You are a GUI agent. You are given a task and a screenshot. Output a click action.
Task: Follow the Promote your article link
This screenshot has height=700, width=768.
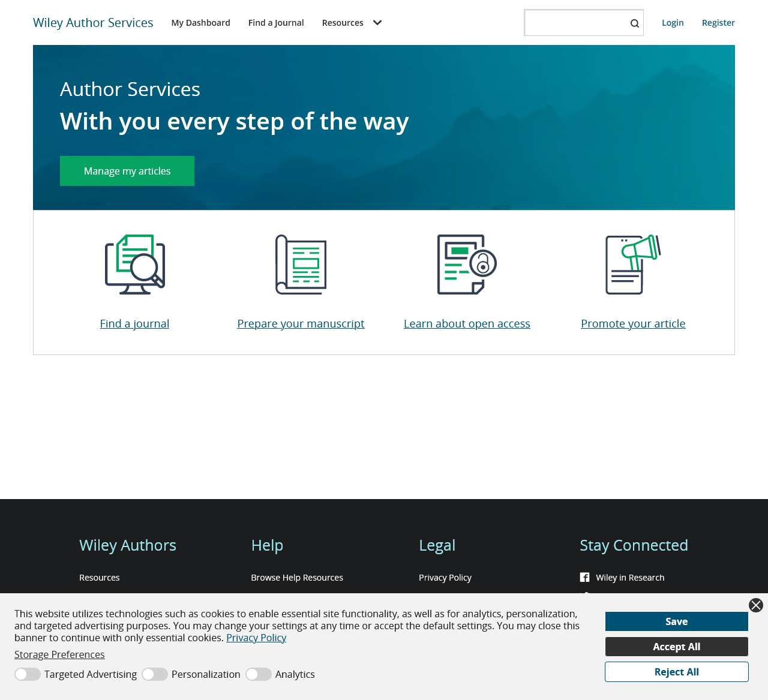633,324
